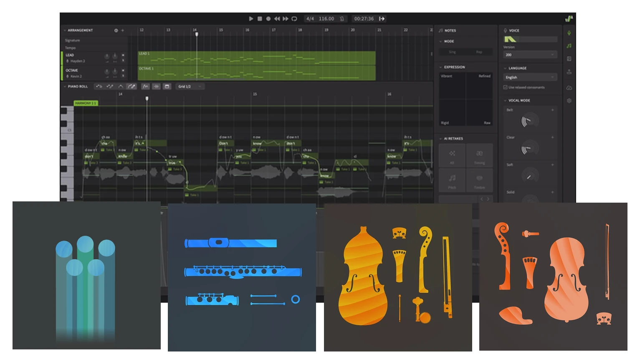Solo the OCTAVE track

click(x=123, y=76)
